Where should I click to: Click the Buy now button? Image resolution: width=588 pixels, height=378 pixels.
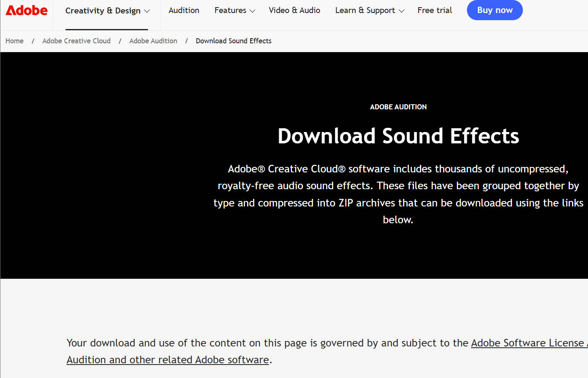pos(495,10)
